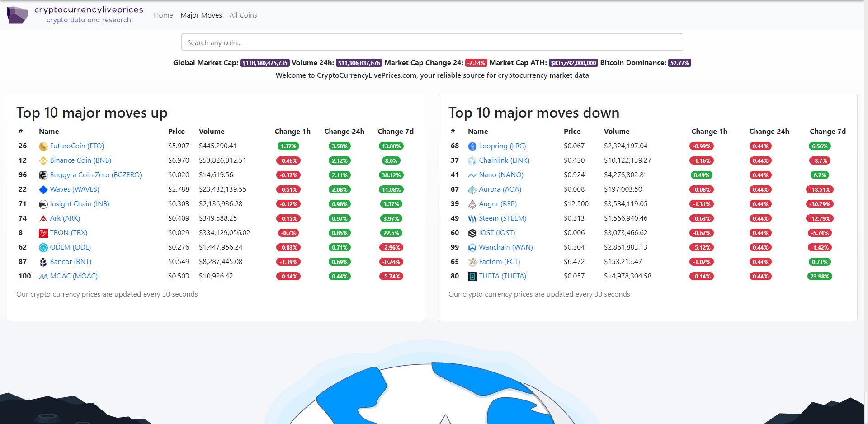868x424 pixels.
Task: Click the Steem (STEEM) logo icon
Action: [x=472, y=218]
